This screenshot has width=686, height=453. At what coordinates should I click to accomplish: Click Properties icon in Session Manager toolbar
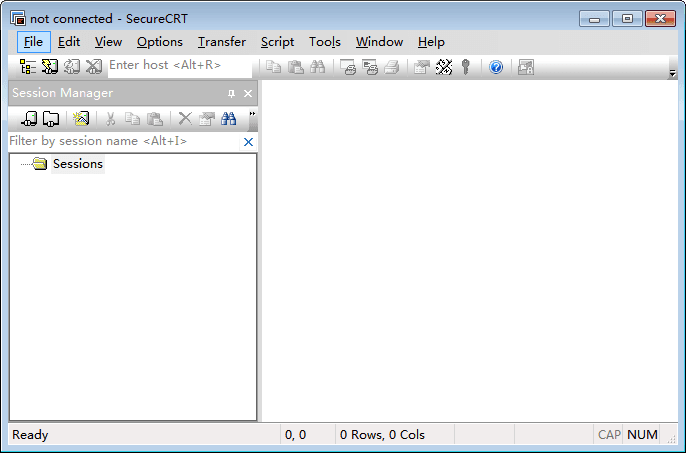pos(206,118)
